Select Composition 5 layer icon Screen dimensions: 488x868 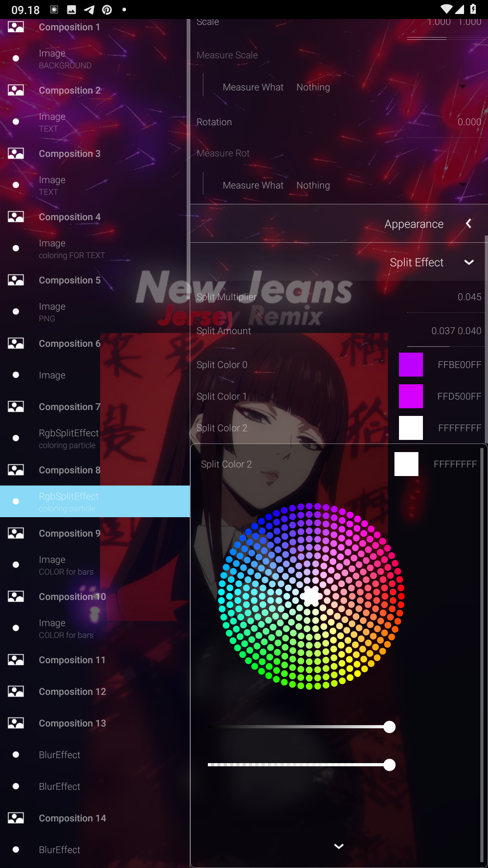click(x=16, y=280)
